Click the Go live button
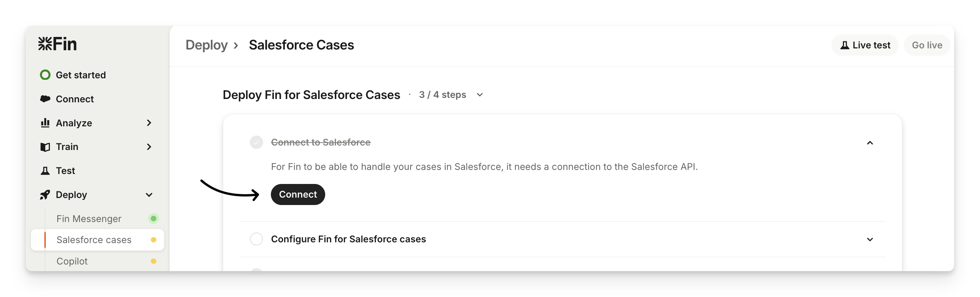980x297 pixels. click(927, 45)
